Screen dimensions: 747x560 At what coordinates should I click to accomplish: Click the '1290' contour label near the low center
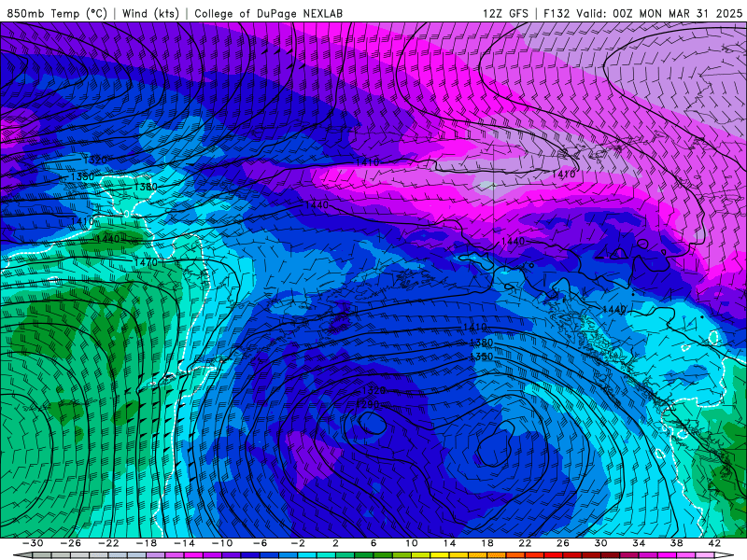point(368,404)
